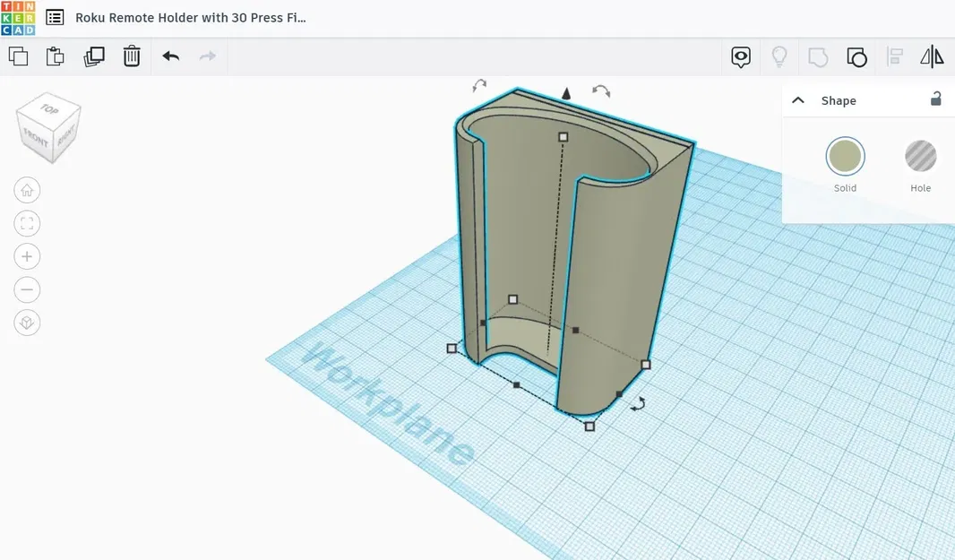This screenshot has height=560, width=955.
Task: Click the front-left corner resize handle
Action: coord(452,349)
